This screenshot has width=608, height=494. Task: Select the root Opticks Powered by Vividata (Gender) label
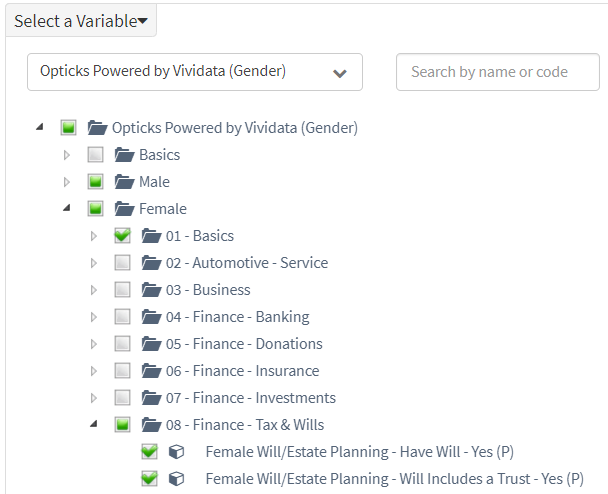(235, 128)
